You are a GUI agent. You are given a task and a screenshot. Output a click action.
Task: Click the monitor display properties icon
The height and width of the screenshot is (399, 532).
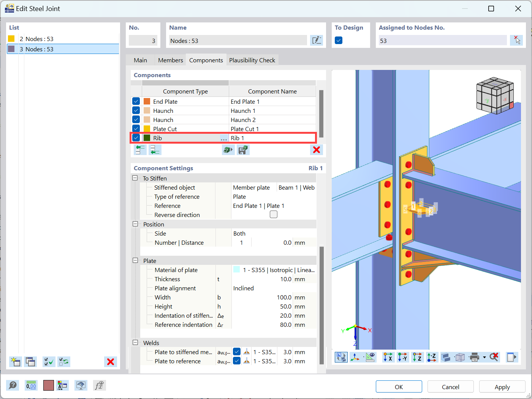coord(81,386)
